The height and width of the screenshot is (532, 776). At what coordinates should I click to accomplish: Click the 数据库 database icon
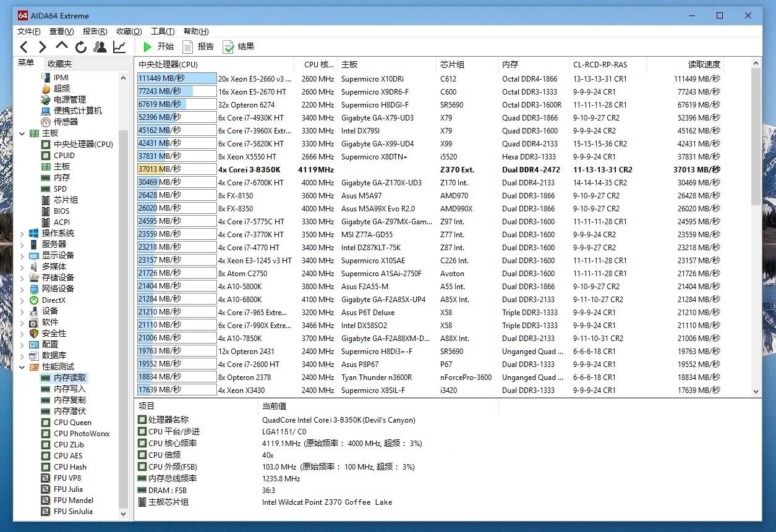click(x=34, y=355)
